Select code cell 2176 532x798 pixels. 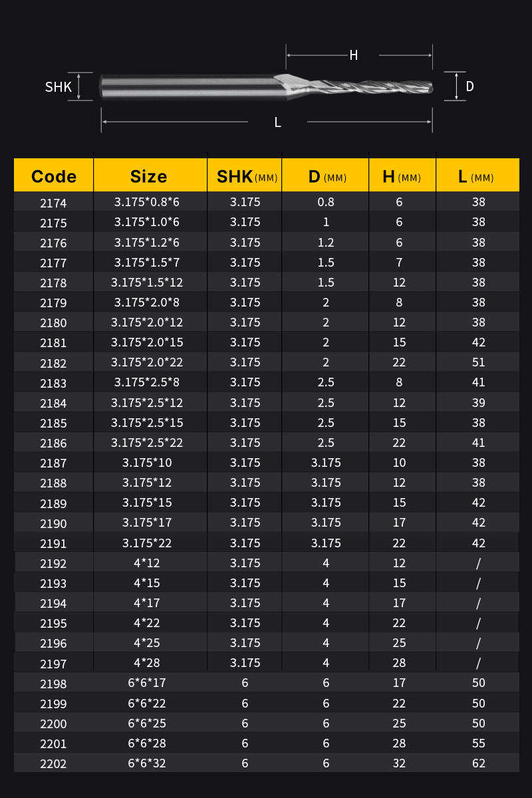click(x=53, y=243)
